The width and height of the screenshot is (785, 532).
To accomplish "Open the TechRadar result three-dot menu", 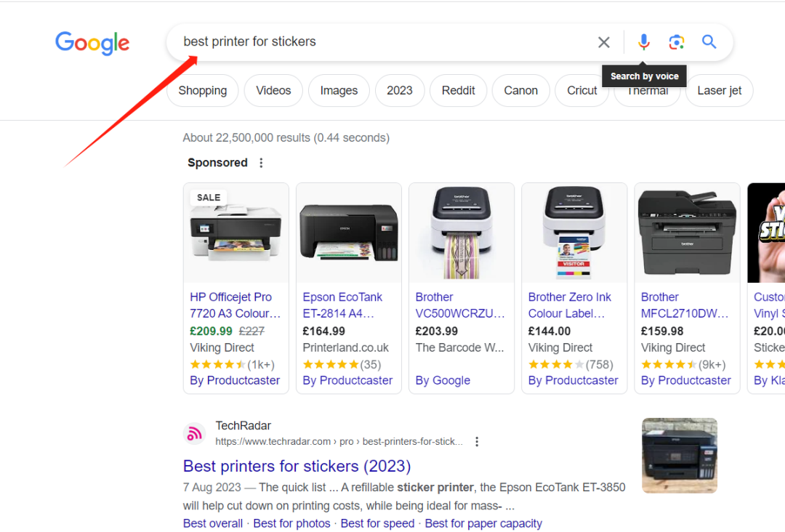I will pos(477,441).
